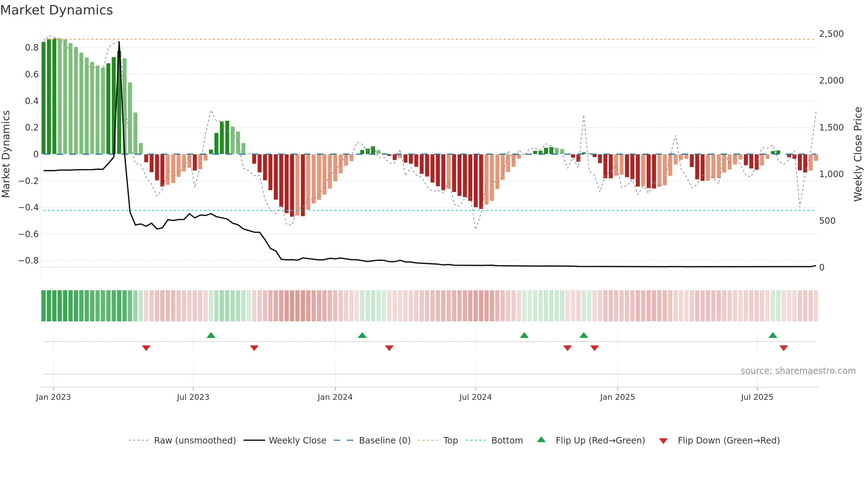Click the first red flip-down marker in 2023
The height and width of the screenshot is (488, 868).
tap(146, 348)
